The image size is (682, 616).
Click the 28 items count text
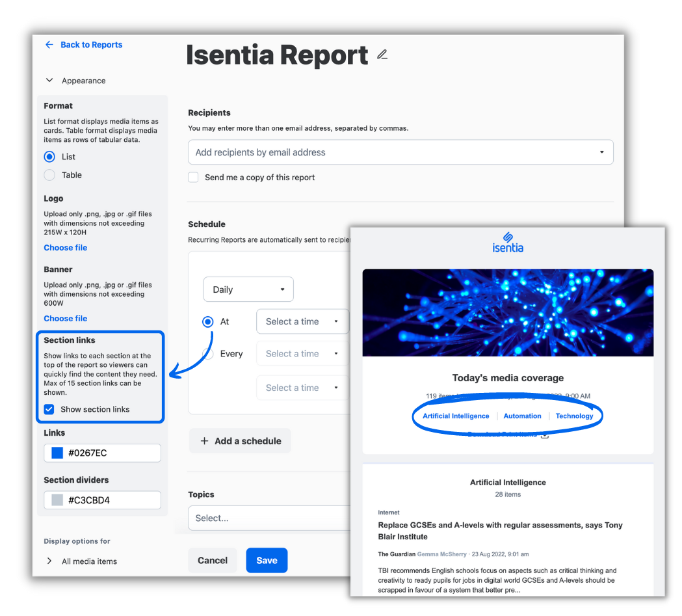coord(508,494)
